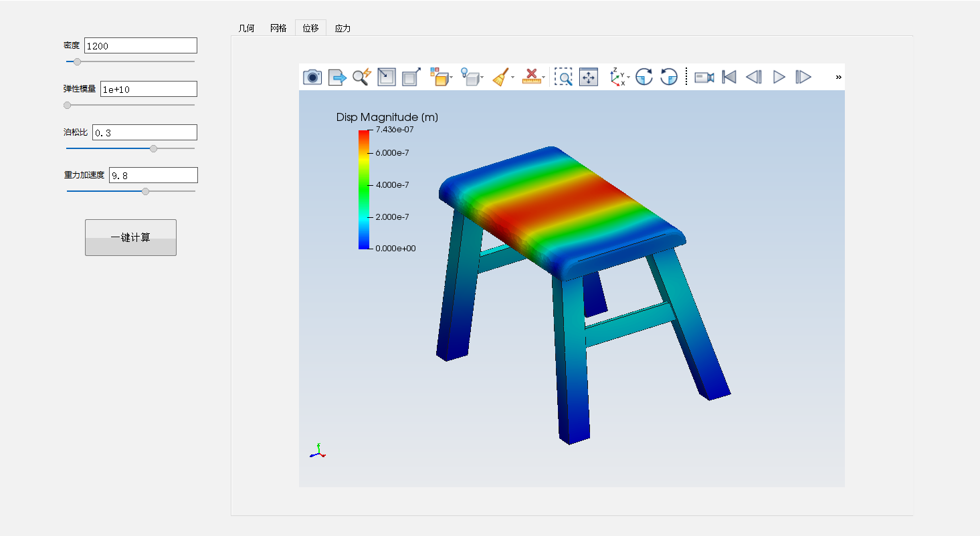Click the Disp Magnitude color bar
Image resolution: width=980 pixels, height=536 pixels.
coord(364,189)
